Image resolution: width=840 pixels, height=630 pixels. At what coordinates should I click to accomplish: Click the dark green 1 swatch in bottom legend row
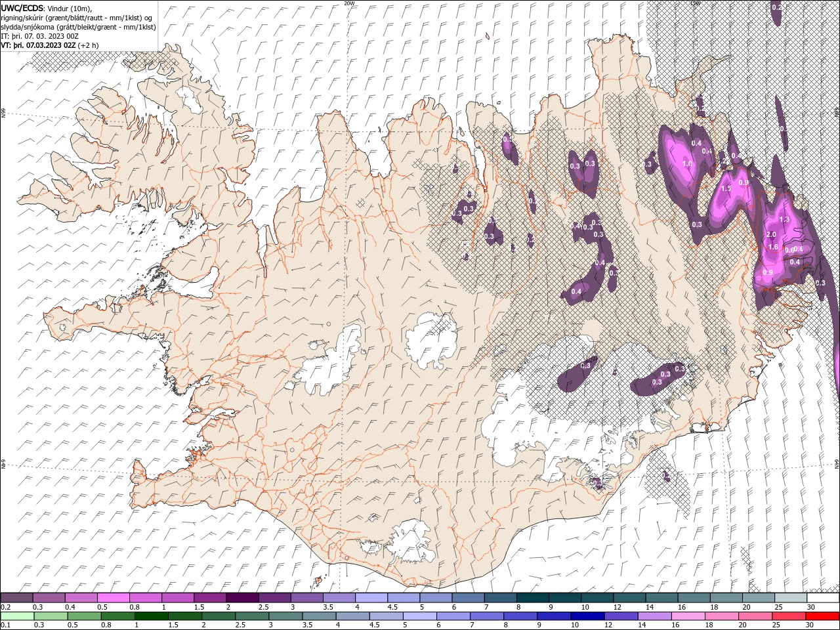151,616
